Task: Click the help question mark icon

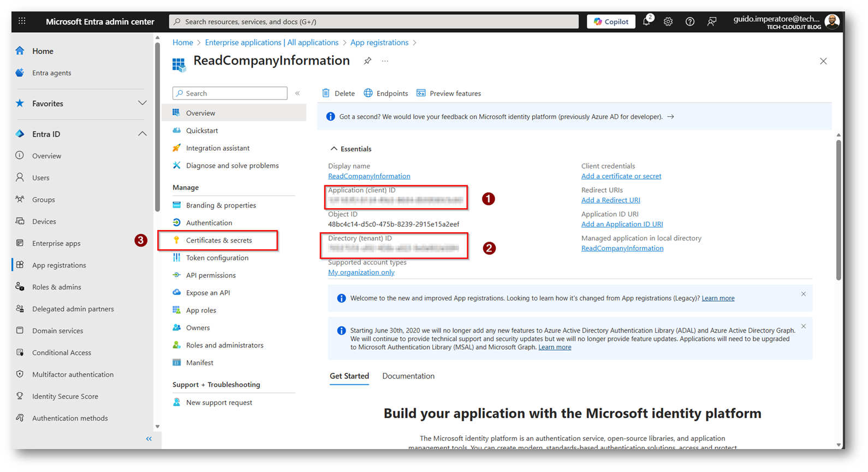Action: (690, 22)
